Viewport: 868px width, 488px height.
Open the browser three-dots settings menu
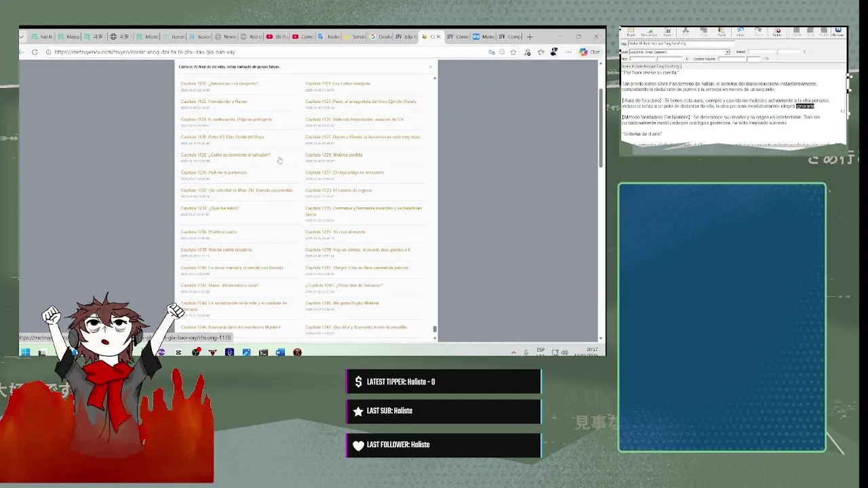tap(569, 52)
